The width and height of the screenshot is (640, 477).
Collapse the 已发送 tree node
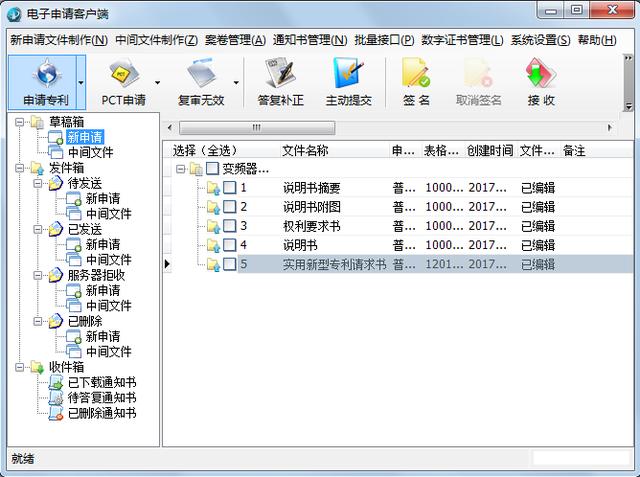(38, 229)
